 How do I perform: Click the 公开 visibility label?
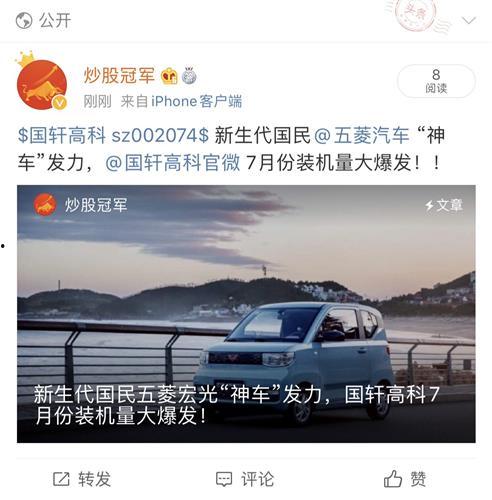click(55, 21)
